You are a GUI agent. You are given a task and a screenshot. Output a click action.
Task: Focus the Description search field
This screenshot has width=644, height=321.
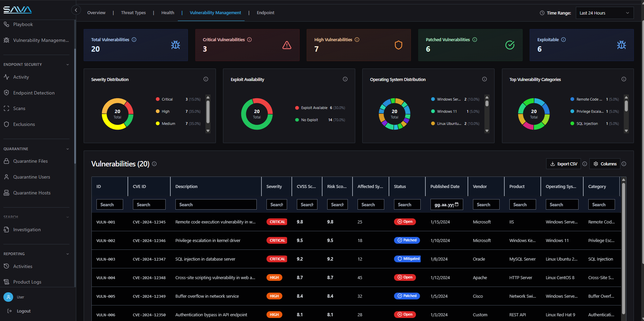(216, 205)
